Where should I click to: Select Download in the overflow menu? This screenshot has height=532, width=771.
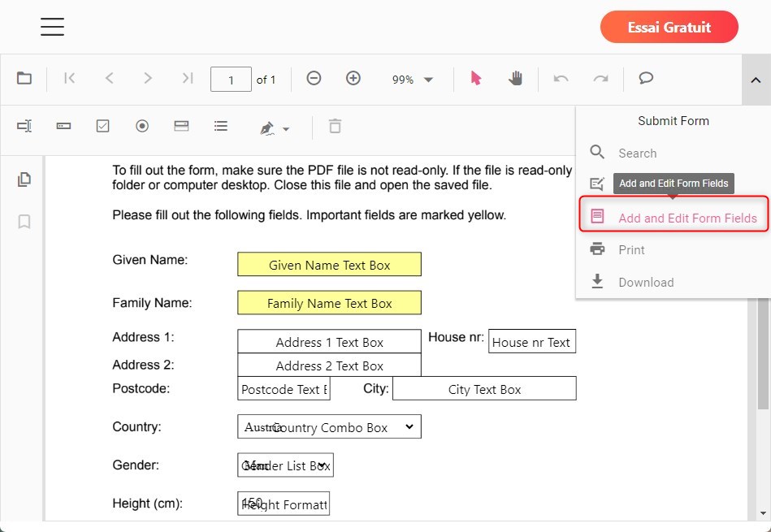tap(646, 283)
